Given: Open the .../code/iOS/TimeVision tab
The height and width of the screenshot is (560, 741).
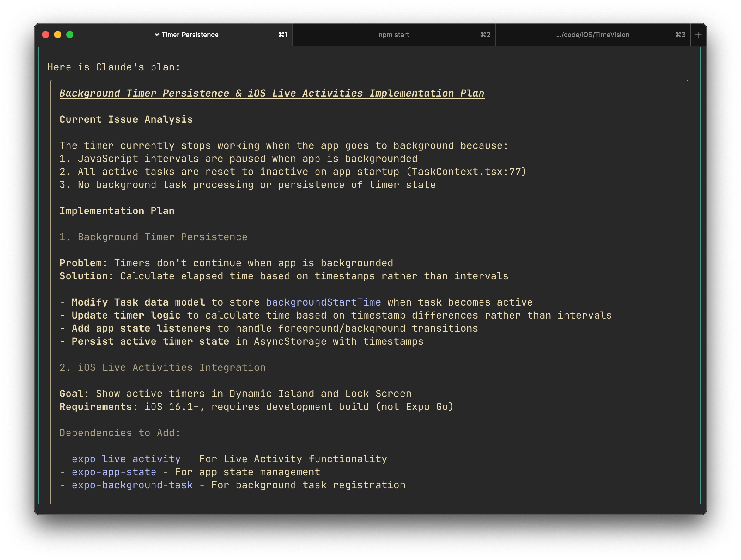Looking at the screenshot, I should (592, 35).
